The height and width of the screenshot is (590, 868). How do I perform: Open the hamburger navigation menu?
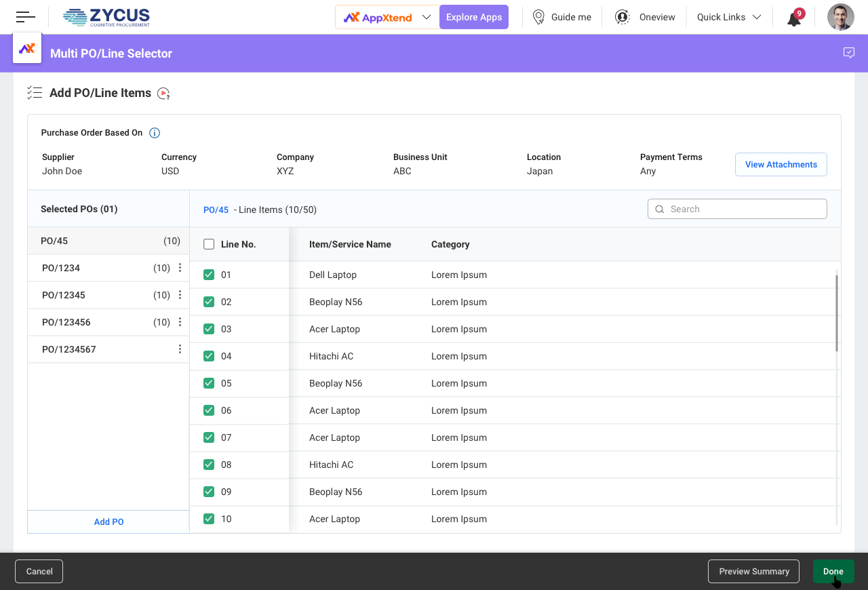[x=26, y=17]
